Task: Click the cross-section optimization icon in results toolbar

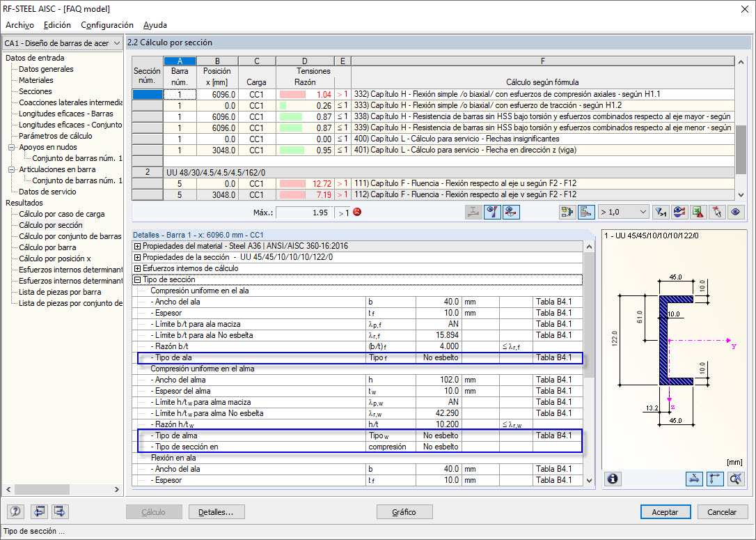Action: (473, 213)
